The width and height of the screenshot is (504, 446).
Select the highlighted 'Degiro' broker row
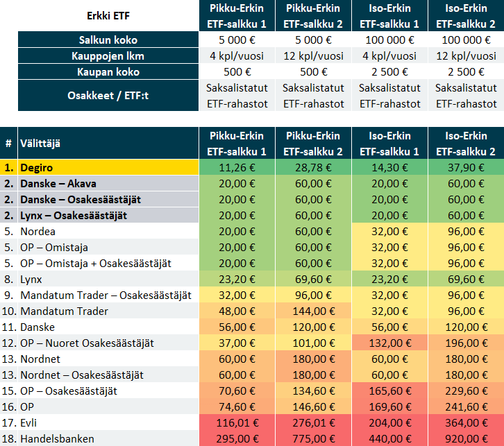tap(99, 167)
